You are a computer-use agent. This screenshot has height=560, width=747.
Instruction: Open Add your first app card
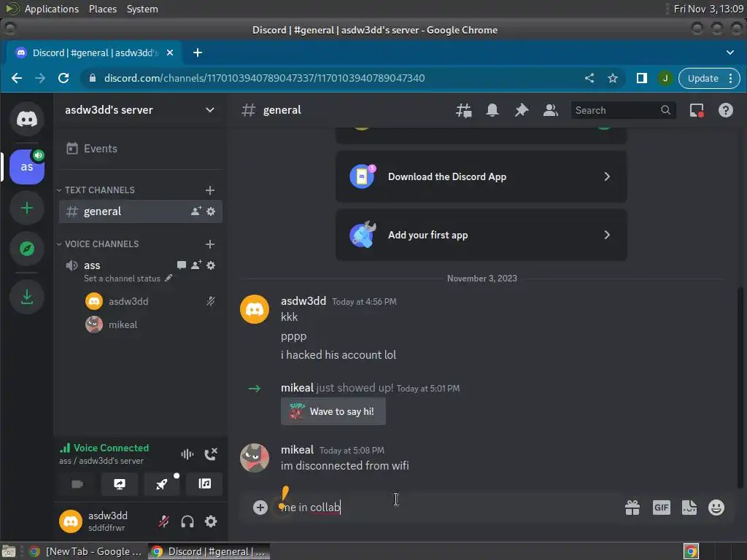coord(481,235)
